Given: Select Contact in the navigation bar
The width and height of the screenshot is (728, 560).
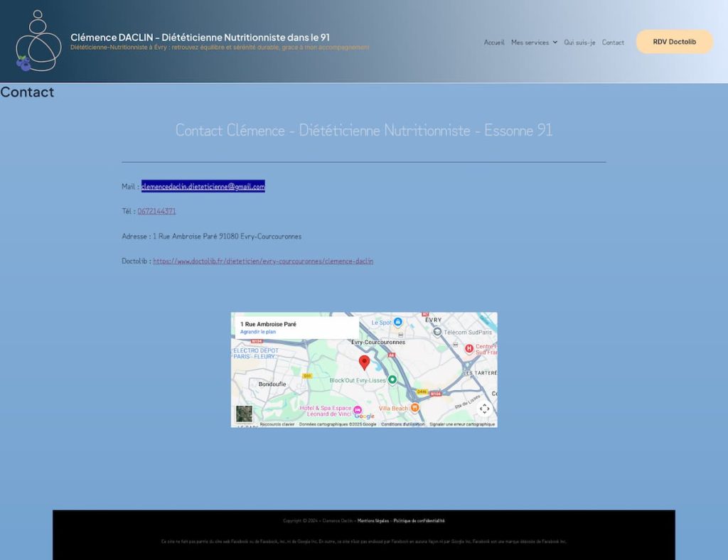Looking at the screenshot, I should pyautogui.click(x=613, y=43).
